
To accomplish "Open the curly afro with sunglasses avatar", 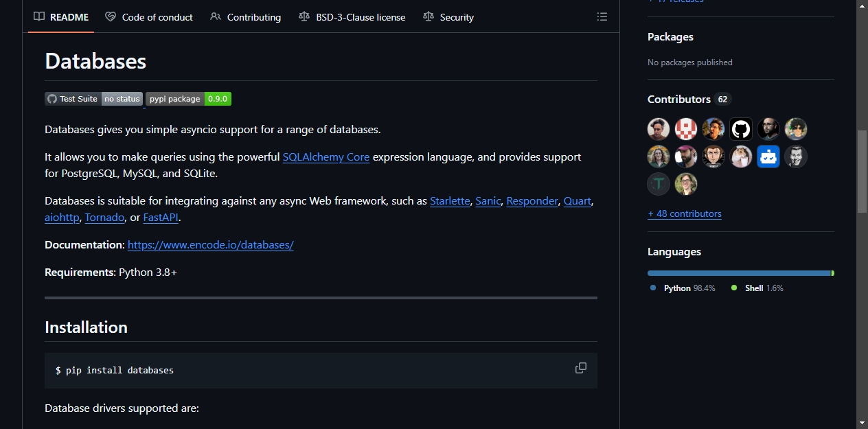I will 796,129.
